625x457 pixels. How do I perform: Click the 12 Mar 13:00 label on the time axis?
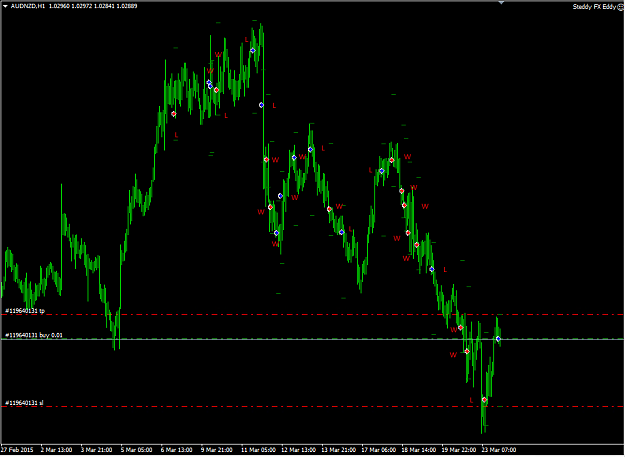click(299, 450)
